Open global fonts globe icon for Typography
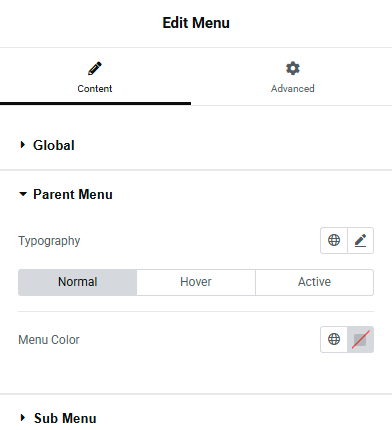 tap(334, 240)
